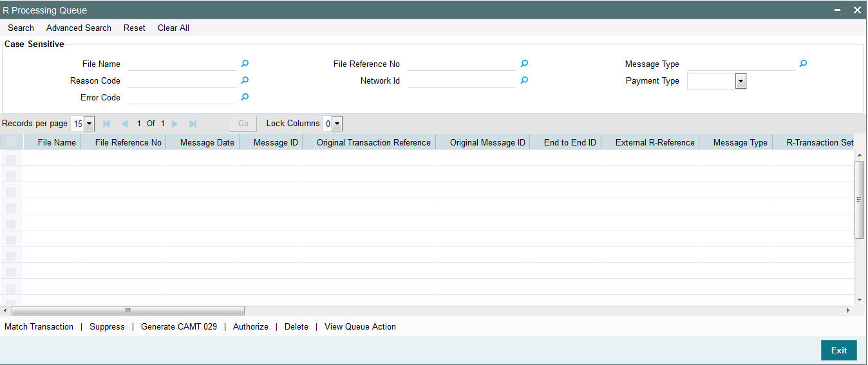Image resolution: width=868 pixels, height=365 pixels.
Task: Open Advanced Search option
Action: pos(79,28)
